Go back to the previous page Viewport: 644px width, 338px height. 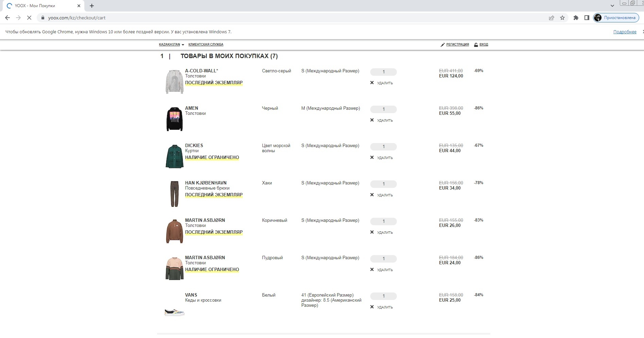pos(7,18)
